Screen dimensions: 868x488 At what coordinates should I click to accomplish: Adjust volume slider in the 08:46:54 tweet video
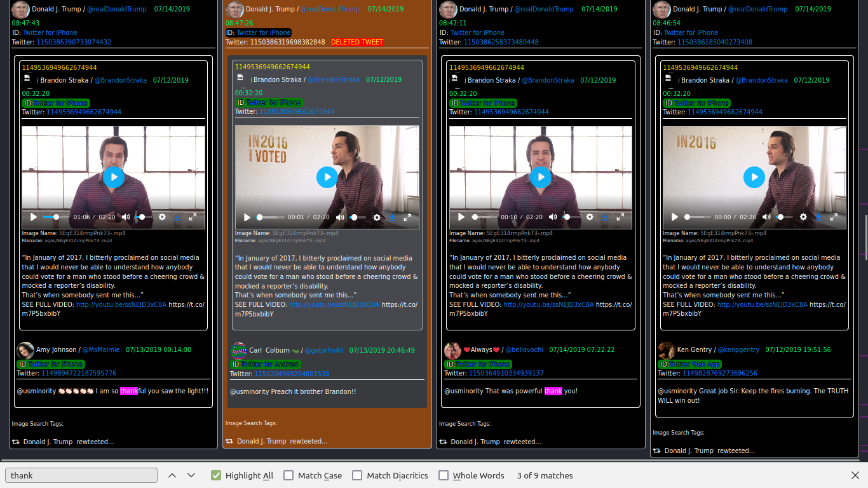click(x=784, y=217)
